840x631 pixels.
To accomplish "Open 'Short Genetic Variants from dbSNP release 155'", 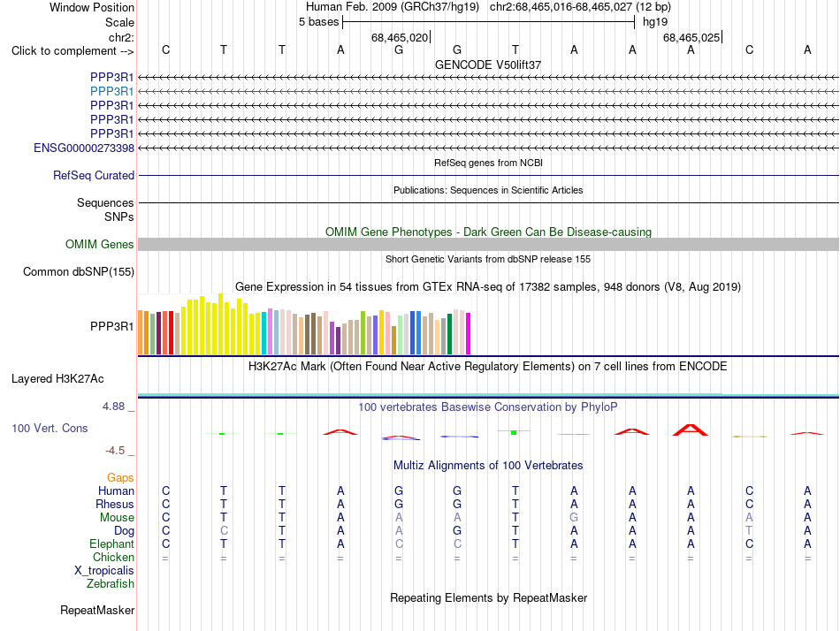I will click(488, 259).
